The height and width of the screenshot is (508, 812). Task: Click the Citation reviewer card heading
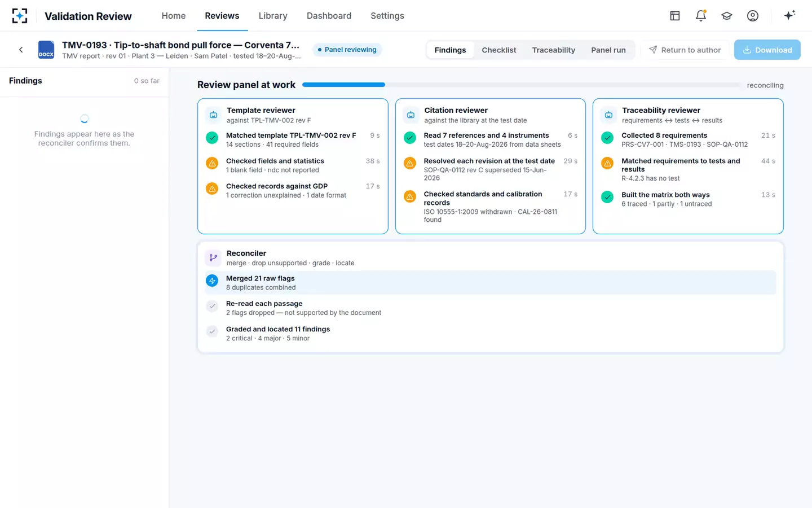click(x=456, y=110)
